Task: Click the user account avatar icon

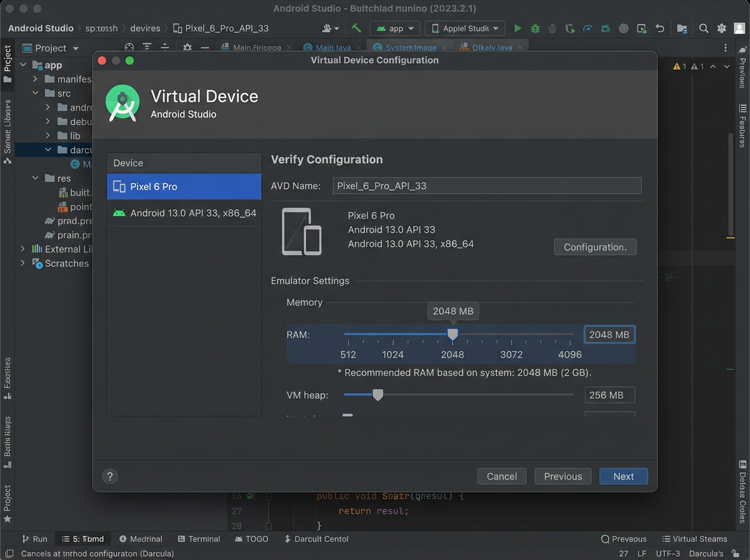Action: tap(739, 28)
